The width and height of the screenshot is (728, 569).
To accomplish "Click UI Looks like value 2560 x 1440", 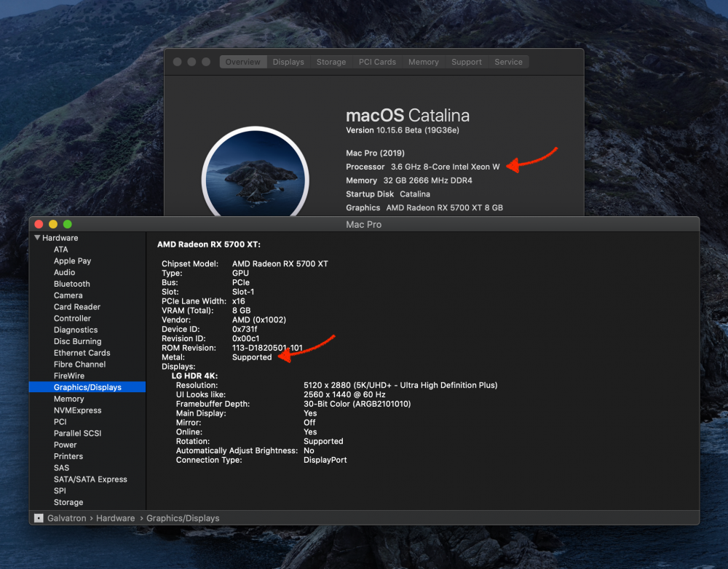I will coord(344,394).
